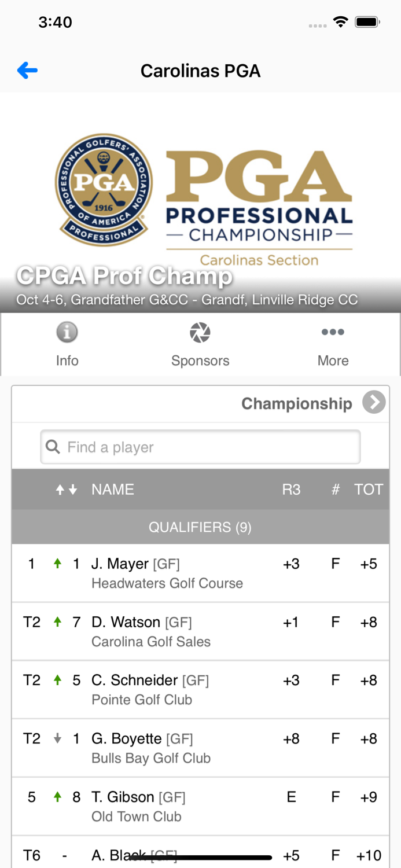Expand the QUALIFIERS (9) section header
The width and height of the screenshot is (401, 868).
(200, 527)
